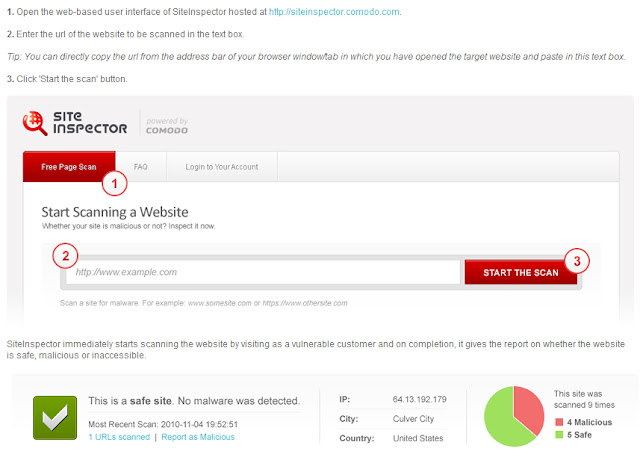Open the FAQ tab
The height and width of the screenshot is (460, 640).
pos(141,167)
